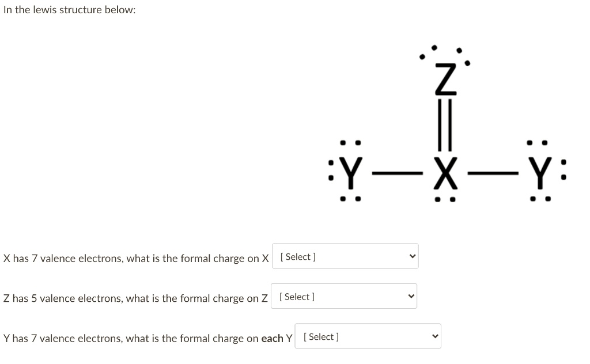Viewport: 590px width, 364px height.
Task: Click the chevron of the Y charge select
Action: pos(434,336)
